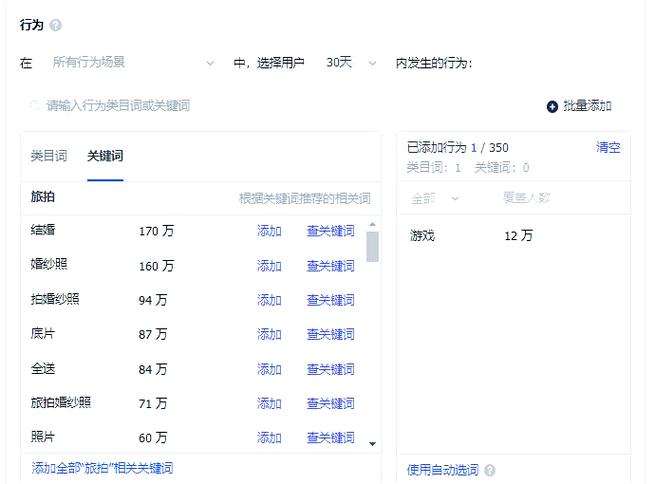Click 清空 to clear added behaviors

(x=608, y=147)
